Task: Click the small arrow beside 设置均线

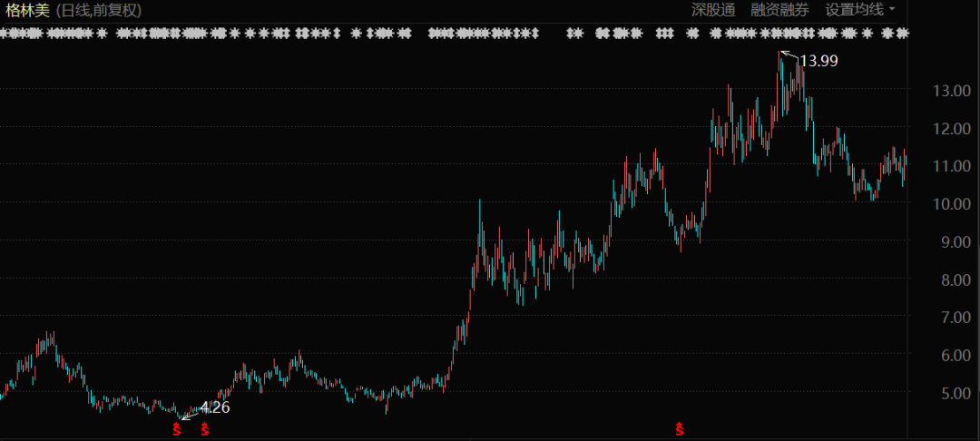Action: 892,10
